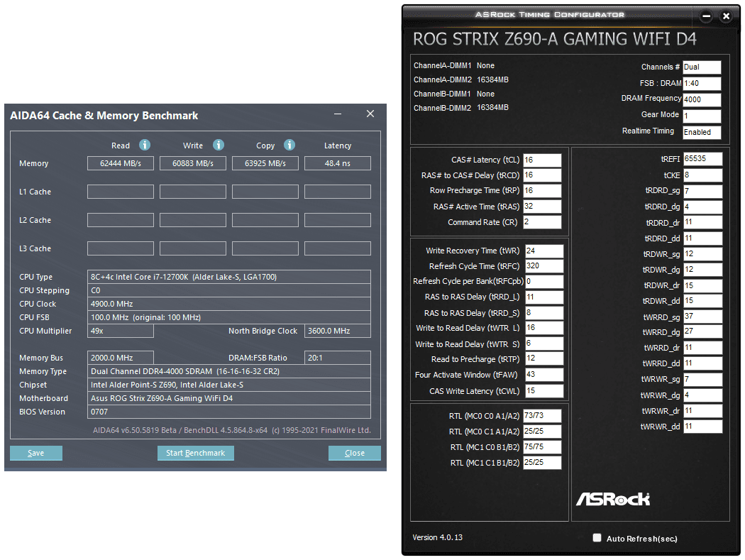The width and height of the screenshot is (745, 560).
Task: Click the Write Recovery Time (tWR) field
Action: point(544,251)
